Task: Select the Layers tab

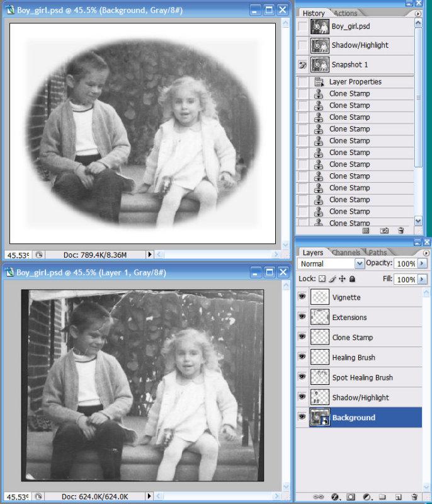Action: point(313,253)
